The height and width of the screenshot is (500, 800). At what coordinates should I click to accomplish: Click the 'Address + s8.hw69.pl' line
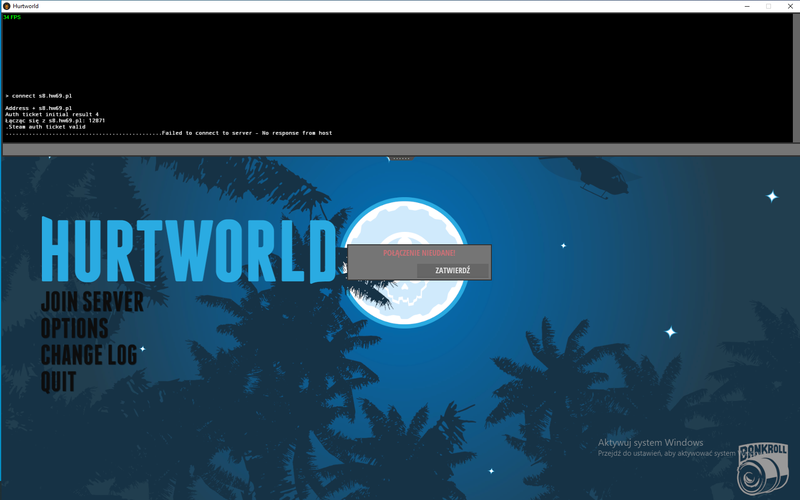(38, 109)
